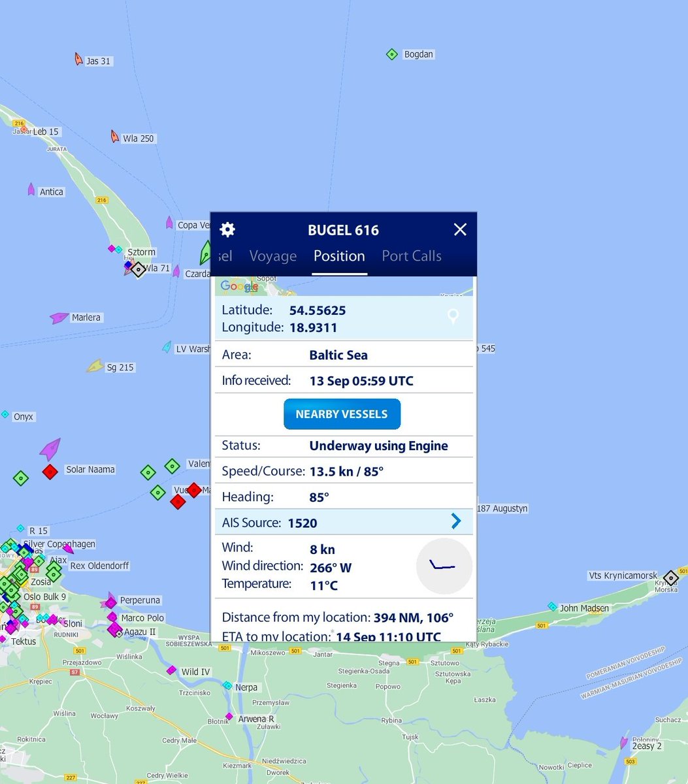Switch to the Voyage tab
This screenshot has height=784, width=688.
point(273,256)
